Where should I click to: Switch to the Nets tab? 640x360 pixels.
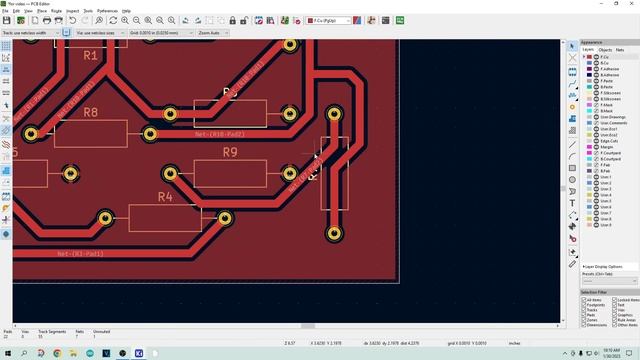620,50
